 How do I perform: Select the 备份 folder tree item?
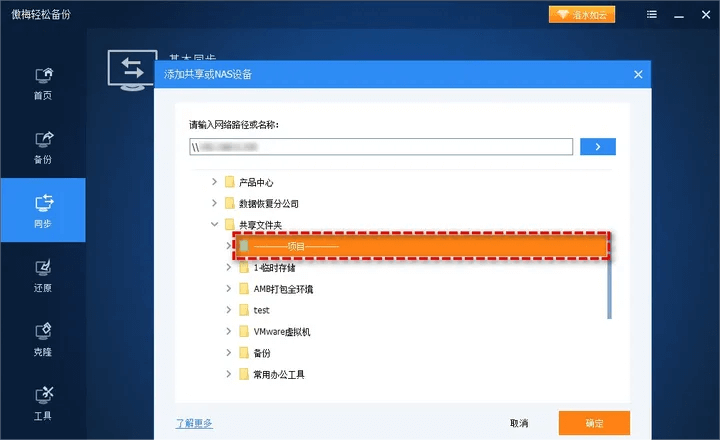tap(262, 353)
